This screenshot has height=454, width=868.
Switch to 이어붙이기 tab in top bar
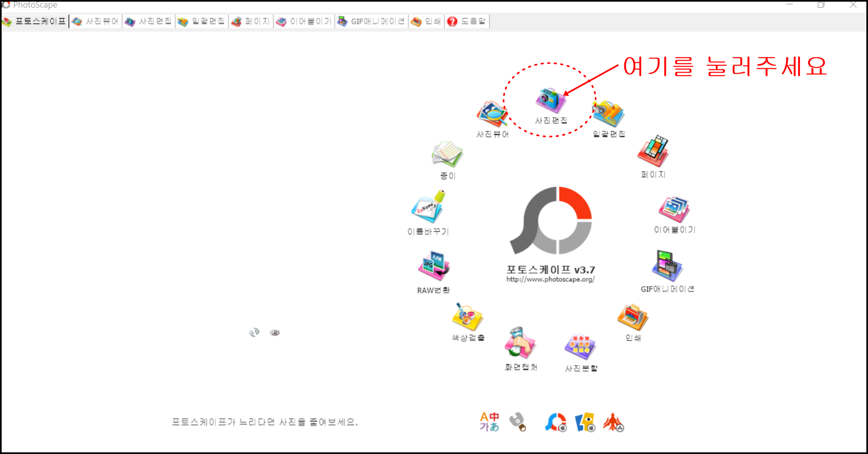click(304, 21)
